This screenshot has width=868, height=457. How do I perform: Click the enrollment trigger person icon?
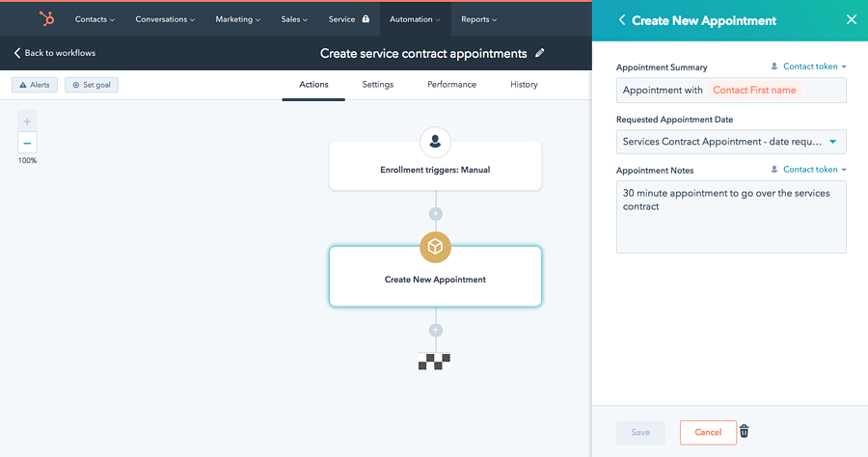coord(435,143)
